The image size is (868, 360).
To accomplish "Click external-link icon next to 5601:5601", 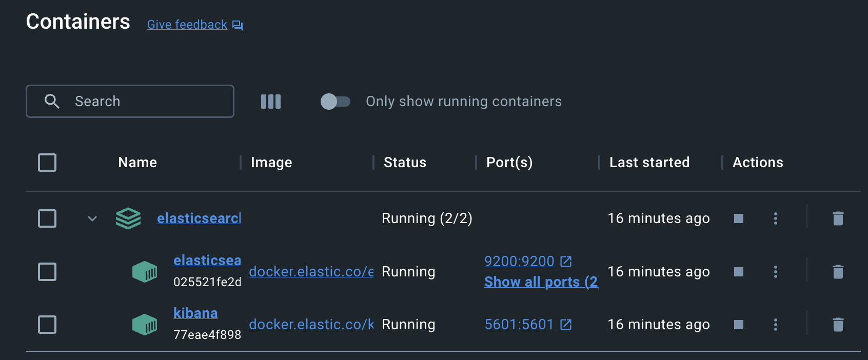I will pyautogui.click(x=566, y=325).
